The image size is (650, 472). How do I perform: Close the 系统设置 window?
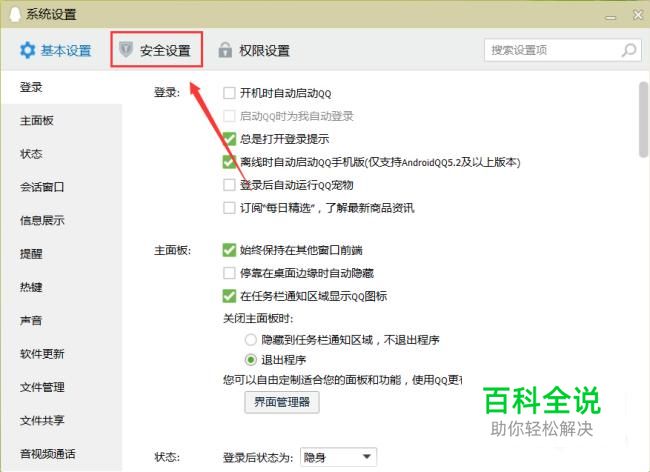(638, 15)
